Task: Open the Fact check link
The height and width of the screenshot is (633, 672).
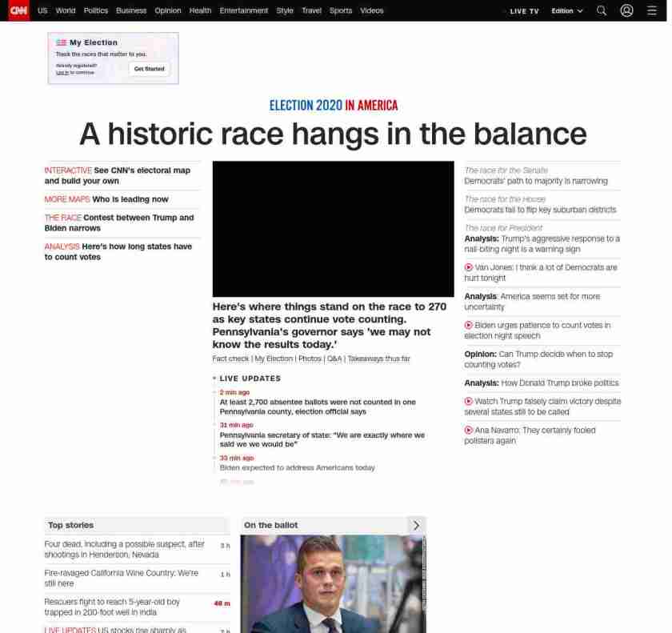Action: coord(230,359)
